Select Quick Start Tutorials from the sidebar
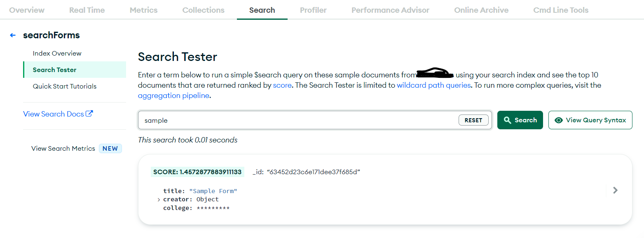 tap(65, 86)
